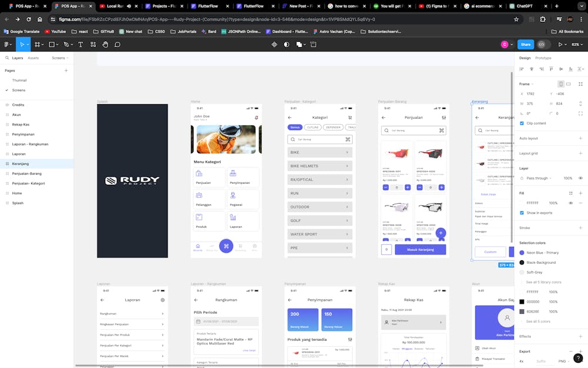Add a new Fill with plus icon

580,193
